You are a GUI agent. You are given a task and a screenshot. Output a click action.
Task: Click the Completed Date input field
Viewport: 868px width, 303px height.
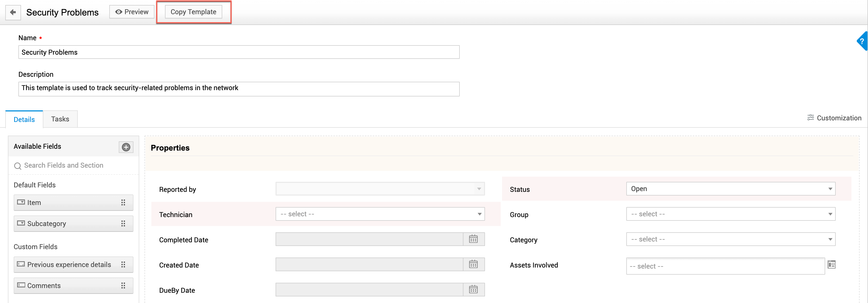[x=369, y=239]
